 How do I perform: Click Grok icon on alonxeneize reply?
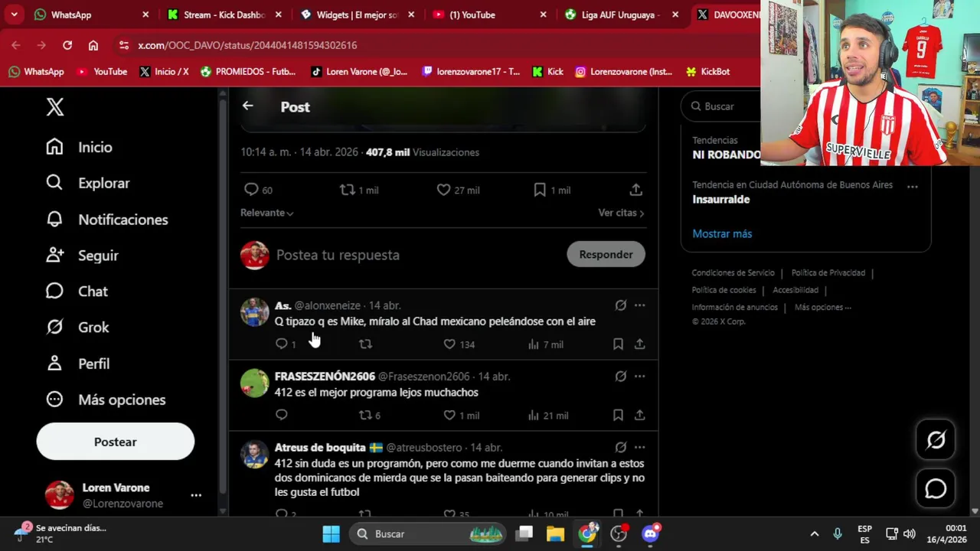(x=621, y=305)
